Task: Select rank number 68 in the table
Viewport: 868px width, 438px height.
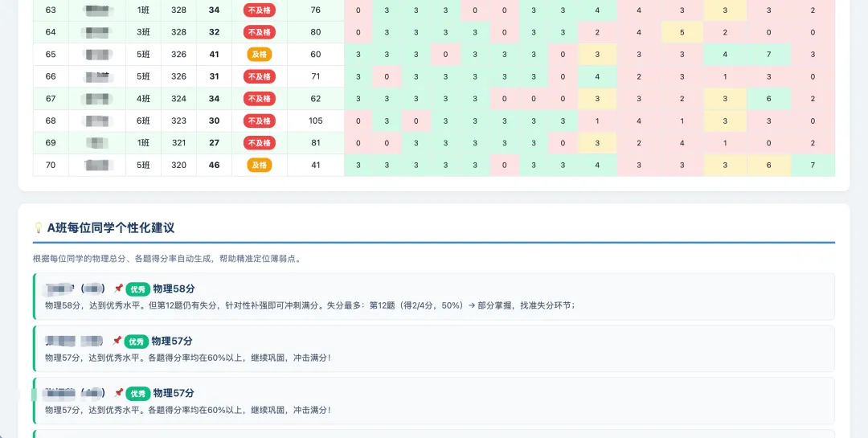Action: [x=51, y=121]
